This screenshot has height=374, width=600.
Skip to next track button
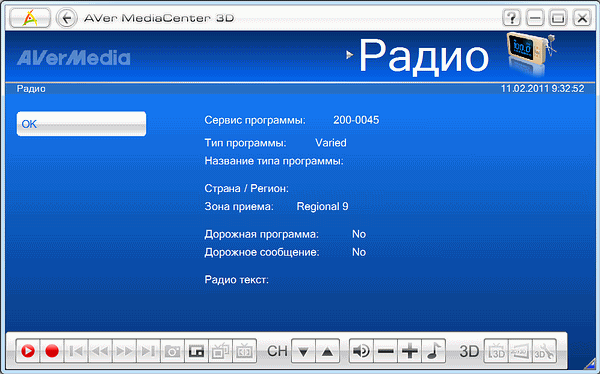pos(148,351)
